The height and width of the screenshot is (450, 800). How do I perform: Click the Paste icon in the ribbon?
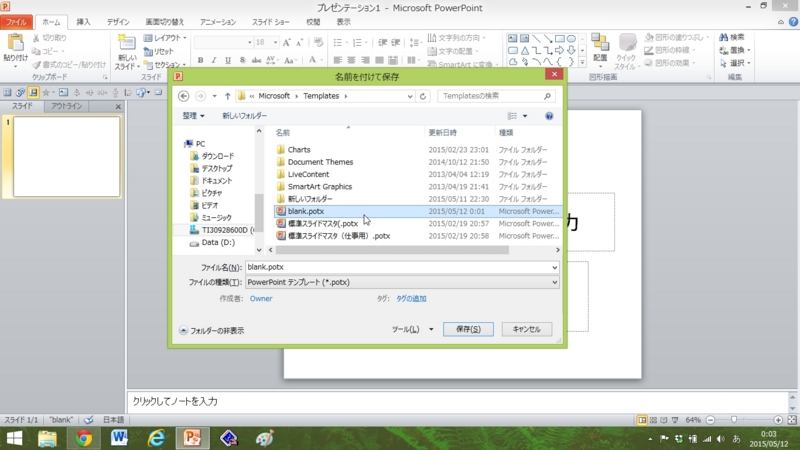pyautogui.click(x=15, y=43)
